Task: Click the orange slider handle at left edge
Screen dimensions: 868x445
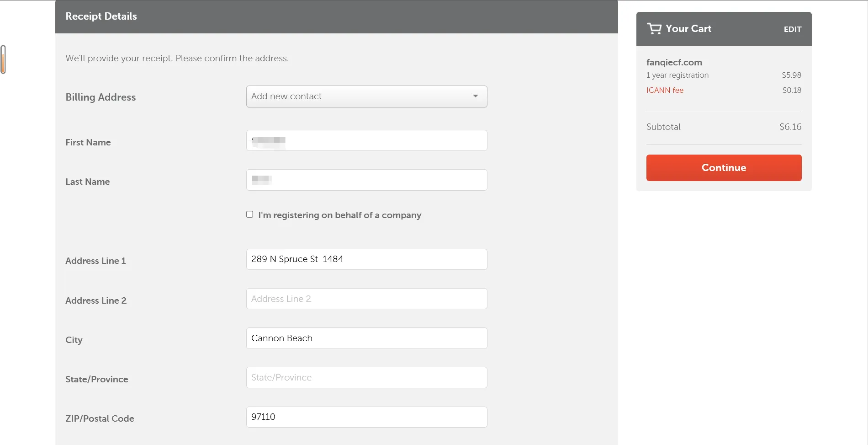Action: [3, 59]
